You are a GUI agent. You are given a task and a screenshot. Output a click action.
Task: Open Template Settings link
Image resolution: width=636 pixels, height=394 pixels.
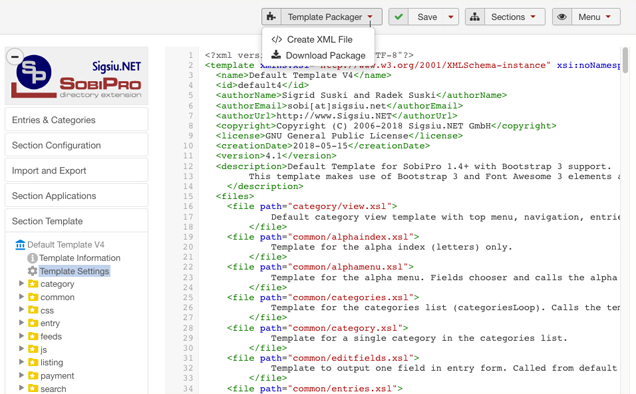[x=74, y=271]
